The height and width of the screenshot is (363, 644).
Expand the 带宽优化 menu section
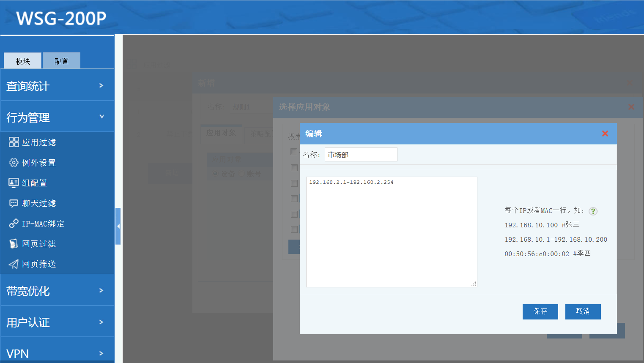[x=57, y=291]
